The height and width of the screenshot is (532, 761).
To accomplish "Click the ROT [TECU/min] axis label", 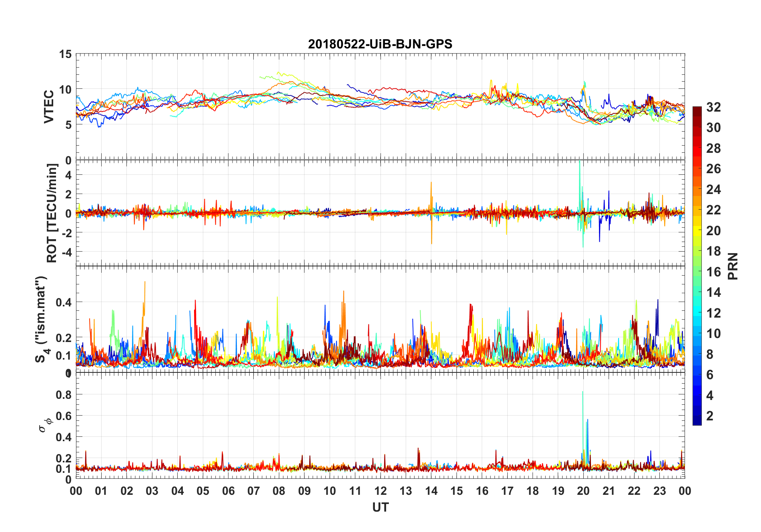I will coord(52,213).
